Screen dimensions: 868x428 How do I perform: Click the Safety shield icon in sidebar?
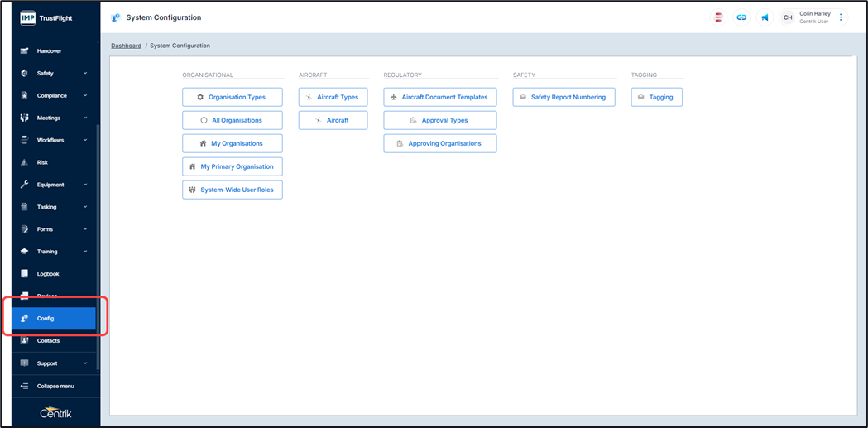pyautogui.click(x=24, y=73)
